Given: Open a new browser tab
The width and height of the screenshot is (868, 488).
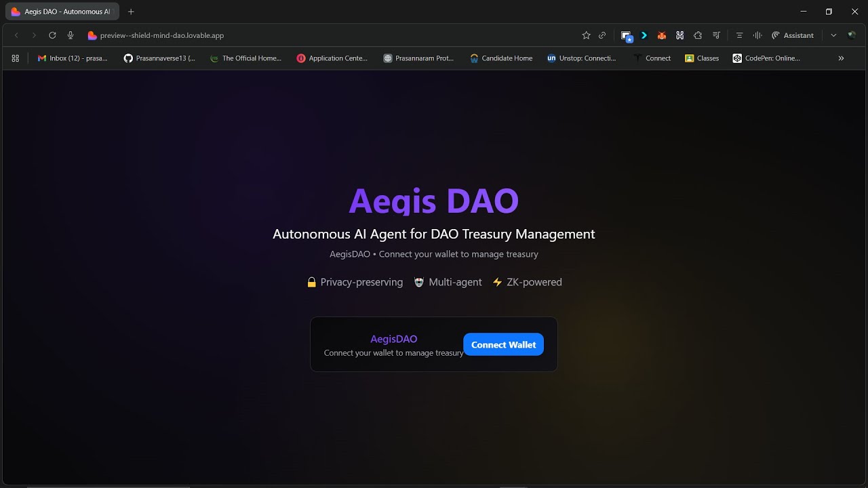Looking at the screenshot, I should (131, 12).
